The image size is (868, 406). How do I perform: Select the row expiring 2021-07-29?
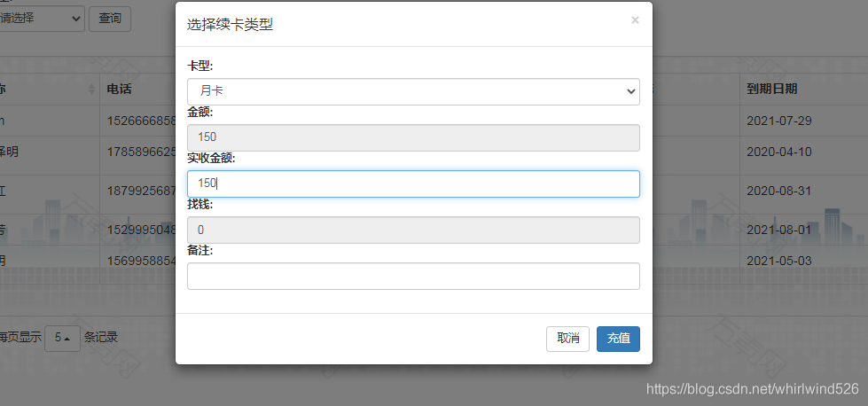pos(778,121)
